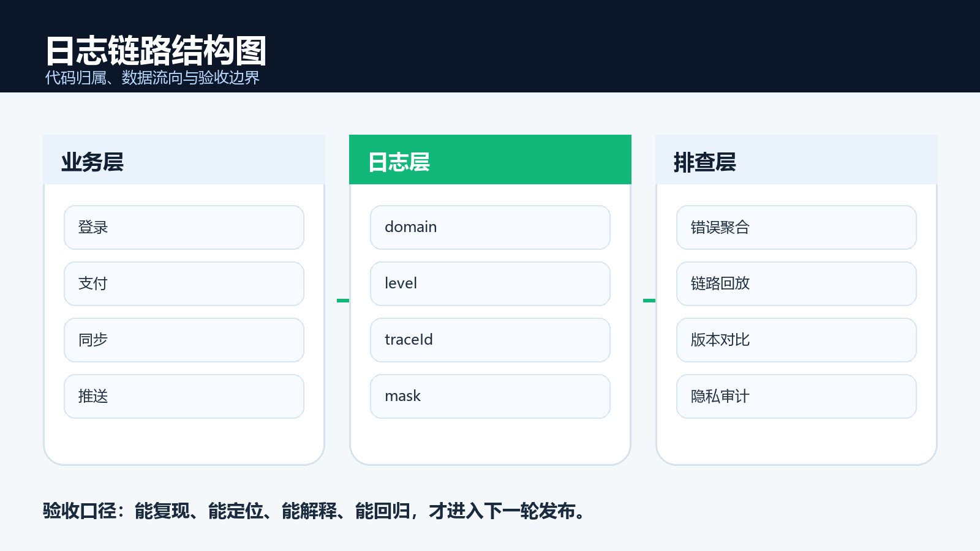Select the subtitle 代码归属、数据流向与验收边界
This screenshot has width=980, height=551.
click(x=153, y=78)
